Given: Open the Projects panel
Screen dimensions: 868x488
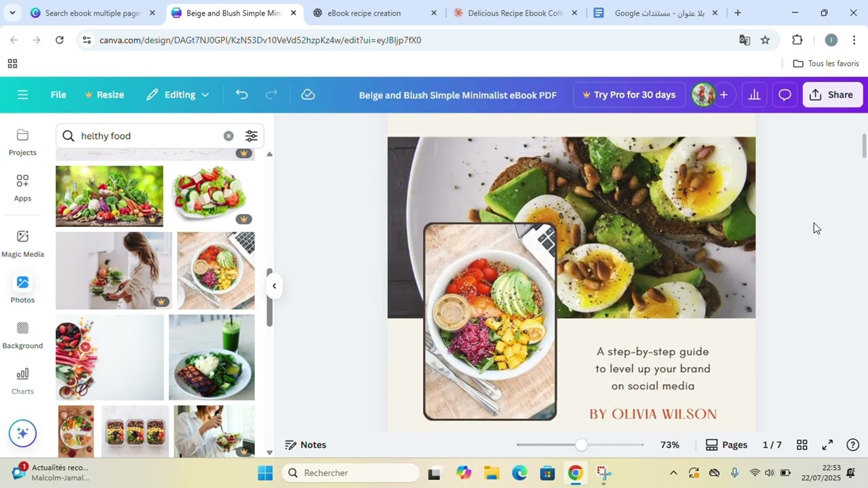Looking at the screenshot, I should 22,142.
